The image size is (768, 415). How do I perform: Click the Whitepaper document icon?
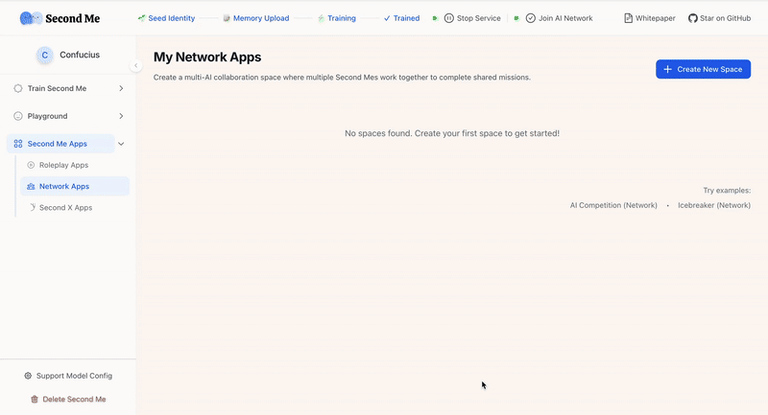point(628,18)
